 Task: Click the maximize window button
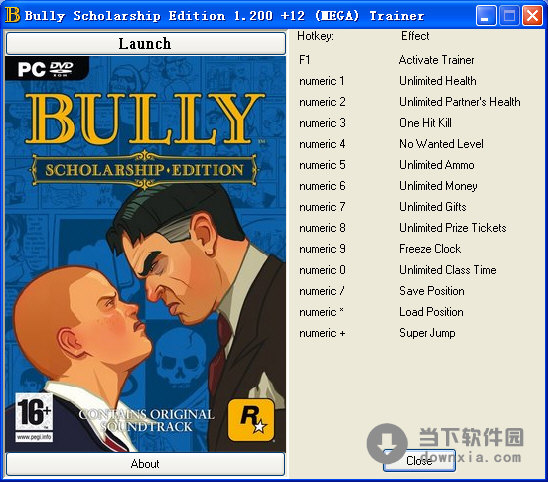click(x=509, y=16)
